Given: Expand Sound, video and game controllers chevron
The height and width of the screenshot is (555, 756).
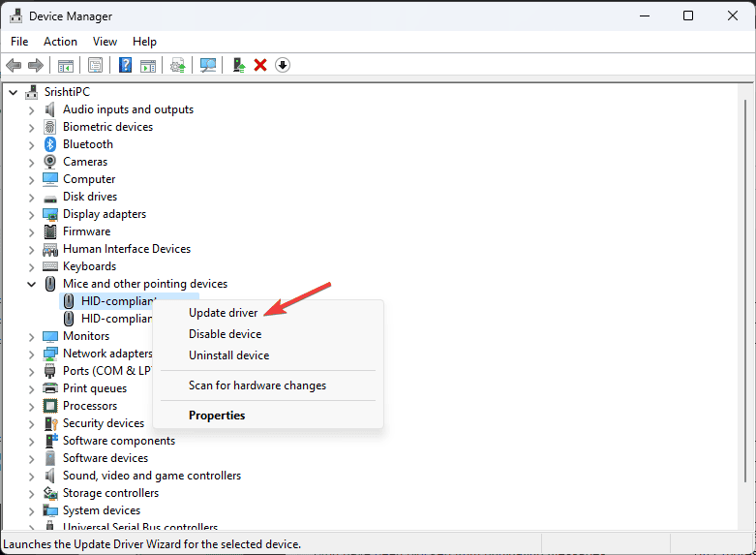Looking at the screenshot, I should 31,477.
